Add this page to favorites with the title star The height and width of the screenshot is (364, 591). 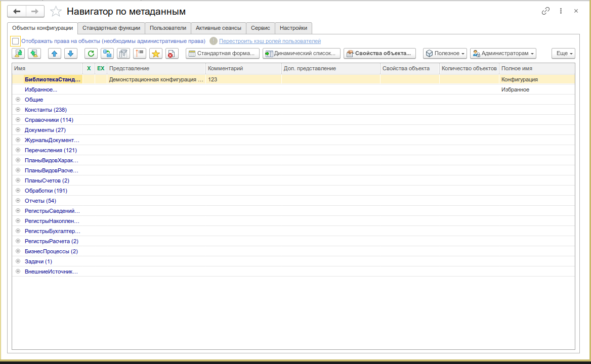[56, 11]
